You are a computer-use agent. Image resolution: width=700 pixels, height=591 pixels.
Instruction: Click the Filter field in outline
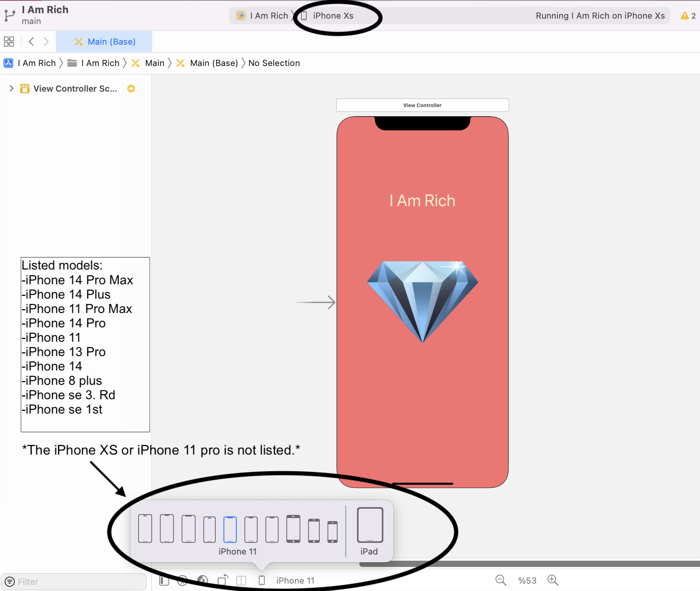point(74,582)
